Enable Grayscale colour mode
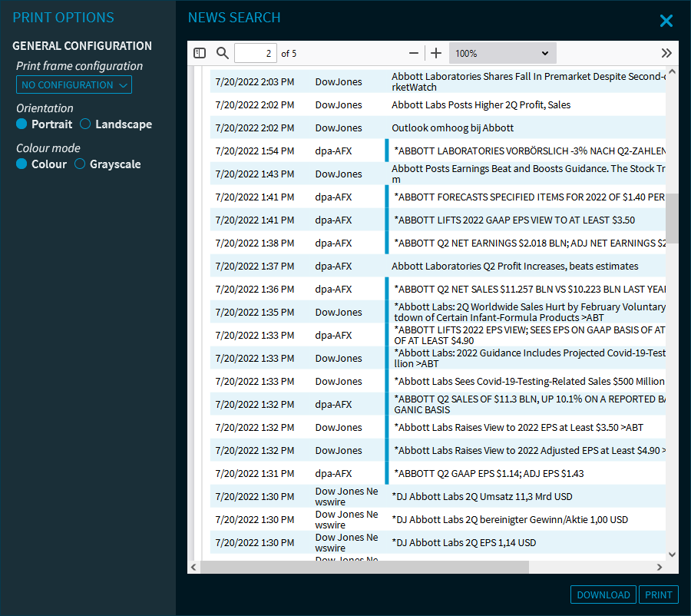 point(80,164)
